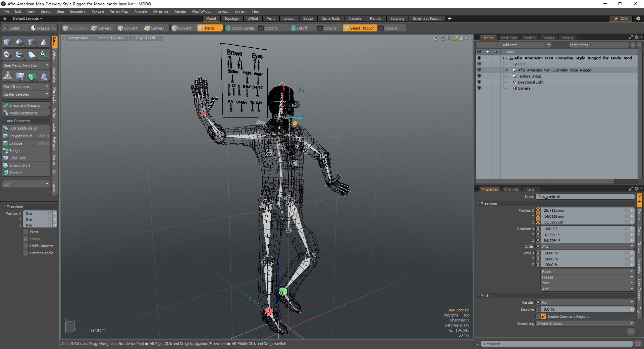Open the Item Menu: New Item dropdown
This screenshot has height=349, width=644.
(x=26, y=65)
